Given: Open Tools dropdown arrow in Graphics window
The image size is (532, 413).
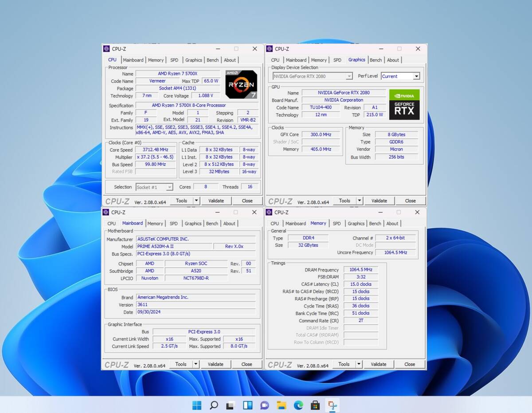Looking at the screenshot, I should coord(359,201).
